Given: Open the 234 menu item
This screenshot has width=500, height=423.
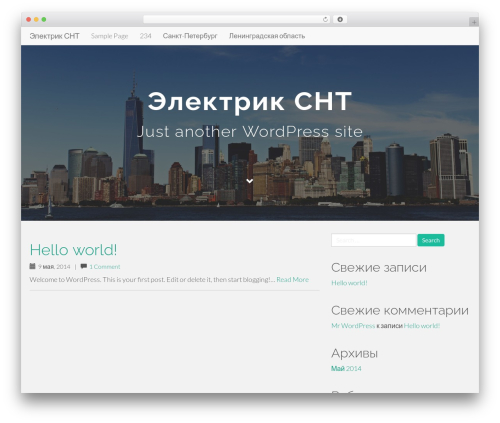Looking at the screenshot, I should tap(145, 36).
